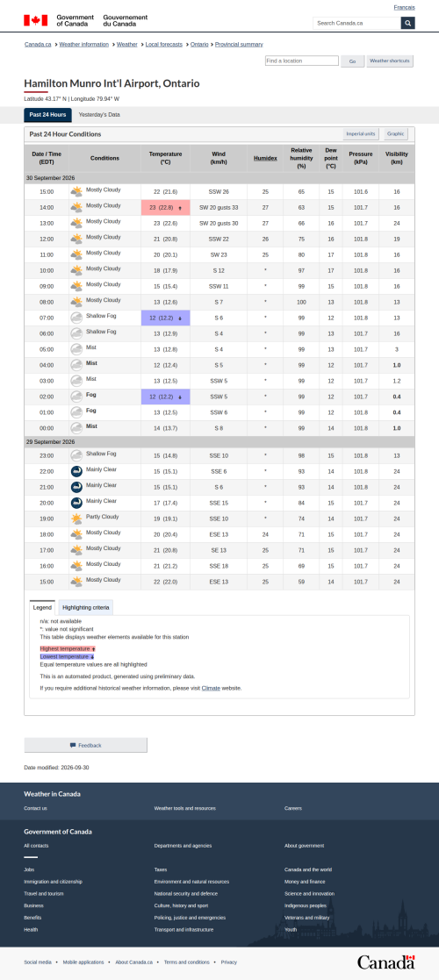Click the Feedback button
Image resolution: width=439 pixels, height=980 pixels.
pos(86,745)
